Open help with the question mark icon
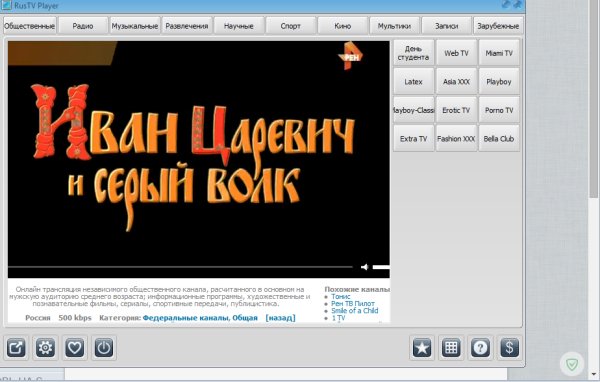This screenshot has width=600, height=382. pyautogui.click(x=480, y=348)
